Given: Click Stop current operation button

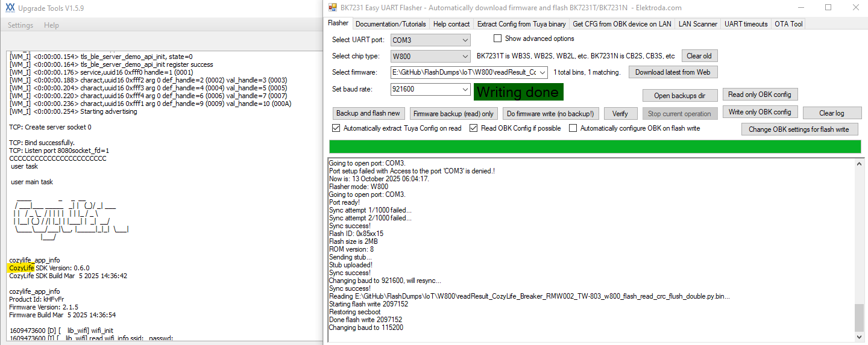Looking at the screenshot, I should [x=680, y=114].
